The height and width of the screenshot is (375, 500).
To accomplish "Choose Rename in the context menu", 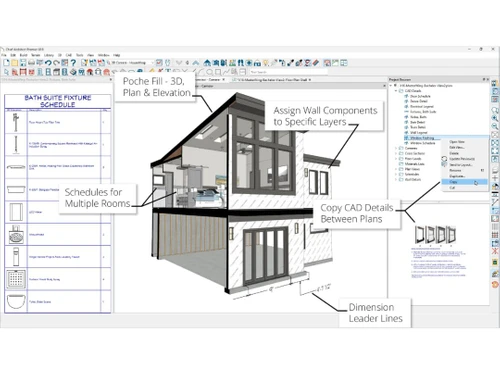I will [464, 170].
